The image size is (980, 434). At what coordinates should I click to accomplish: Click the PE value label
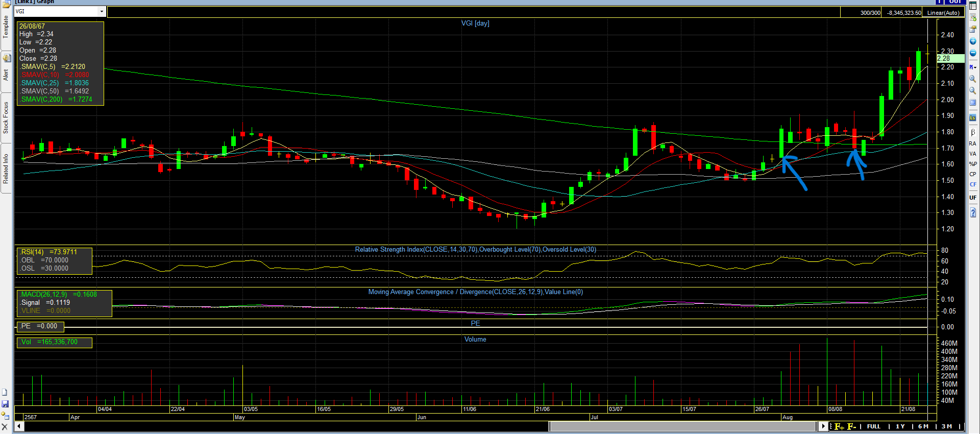coord(39,326)
